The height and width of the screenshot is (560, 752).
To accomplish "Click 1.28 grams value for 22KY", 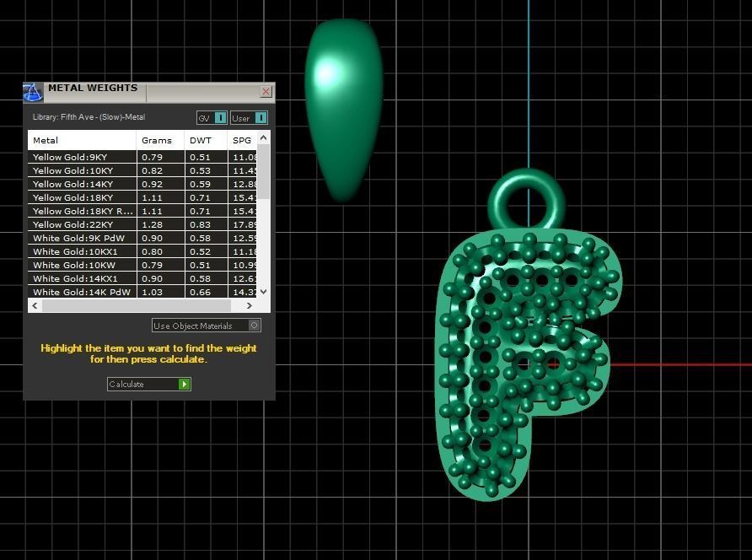I will [x=152, y=224].
